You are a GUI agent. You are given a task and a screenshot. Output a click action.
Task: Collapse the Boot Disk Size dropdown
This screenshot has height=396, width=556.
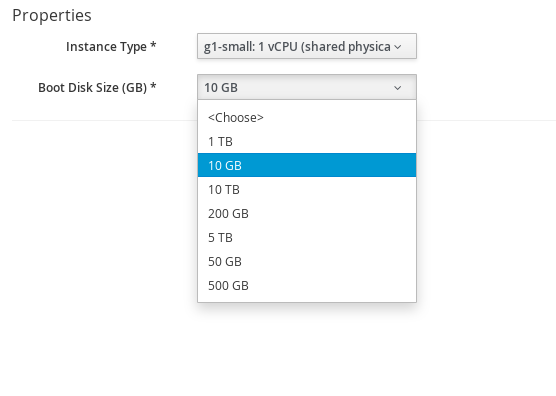pyautogui.click(x=307, y=87)
